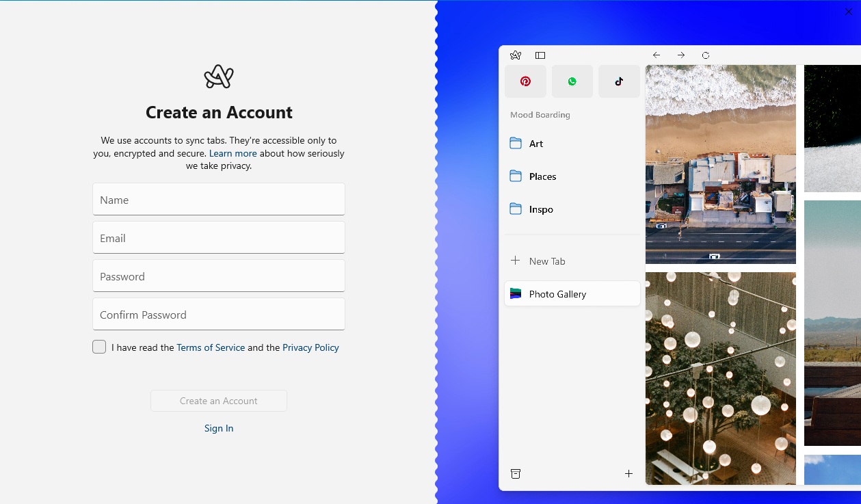Check the Terms of Service agreement checkbox
This screenshot has width=861, height=504.
point(99,347)
